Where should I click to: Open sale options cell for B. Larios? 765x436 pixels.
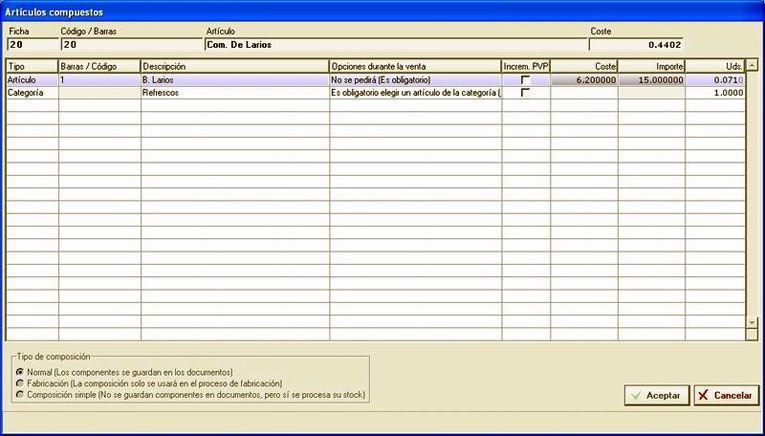[415, 80]
